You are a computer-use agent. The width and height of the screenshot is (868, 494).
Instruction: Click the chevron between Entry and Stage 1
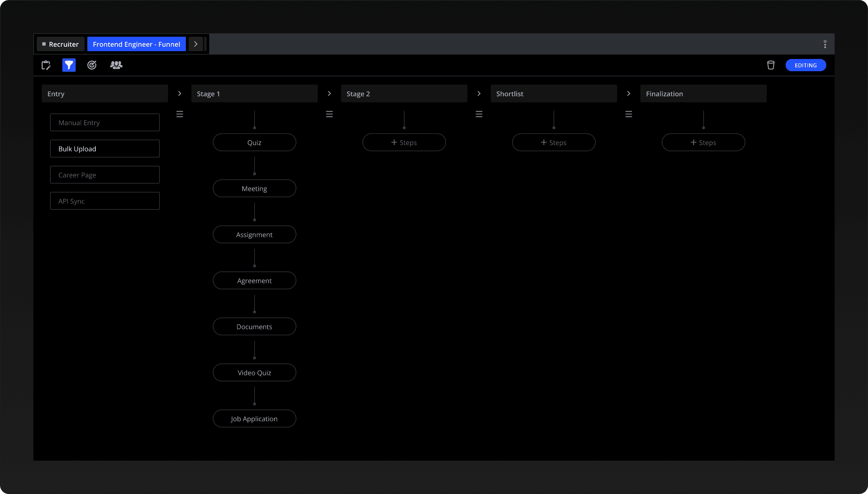180,93
